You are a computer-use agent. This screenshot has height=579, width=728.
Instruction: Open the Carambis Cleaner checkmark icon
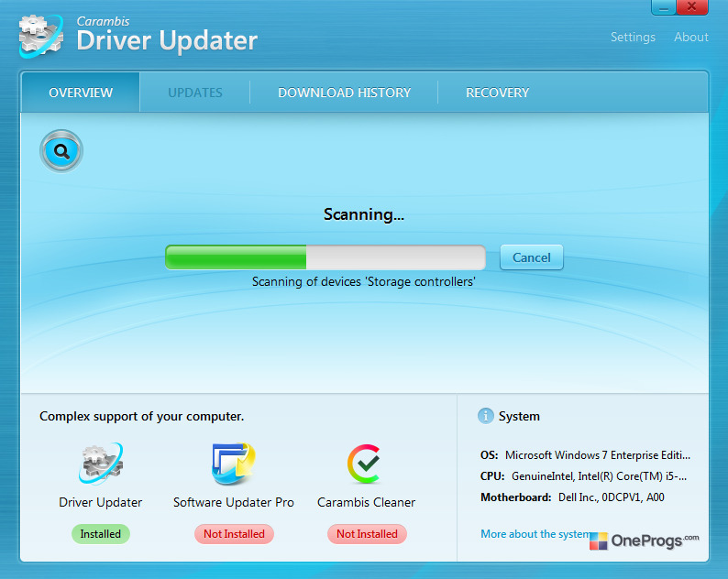tap(365, 464)
